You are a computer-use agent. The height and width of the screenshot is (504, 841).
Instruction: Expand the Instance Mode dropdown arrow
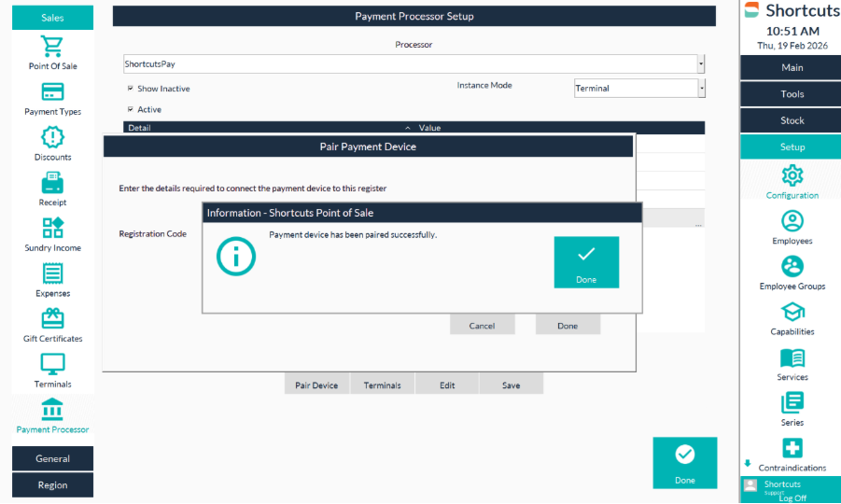tap(701, 89)
